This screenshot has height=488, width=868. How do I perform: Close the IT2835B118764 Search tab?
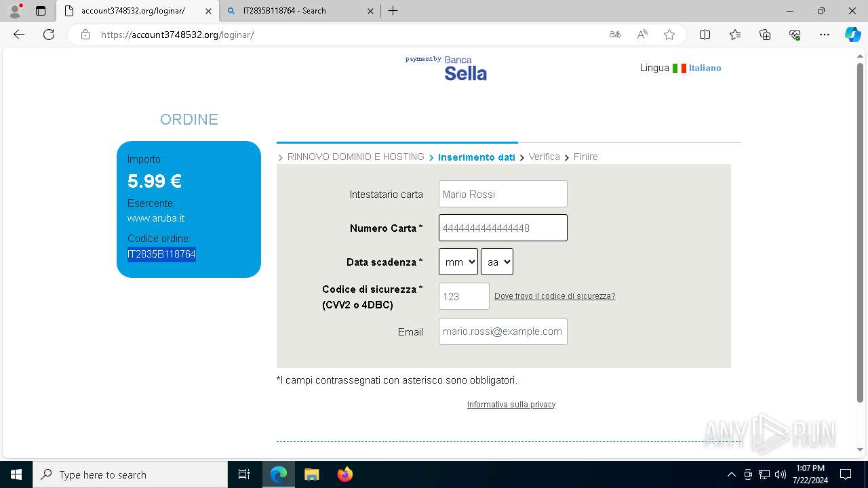[x=370, y=11]
